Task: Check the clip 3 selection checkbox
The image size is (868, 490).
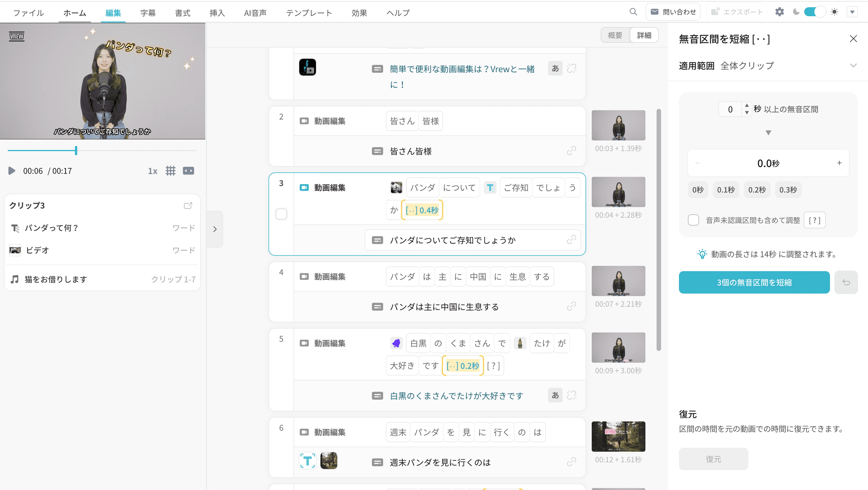Action: point(281,214)
